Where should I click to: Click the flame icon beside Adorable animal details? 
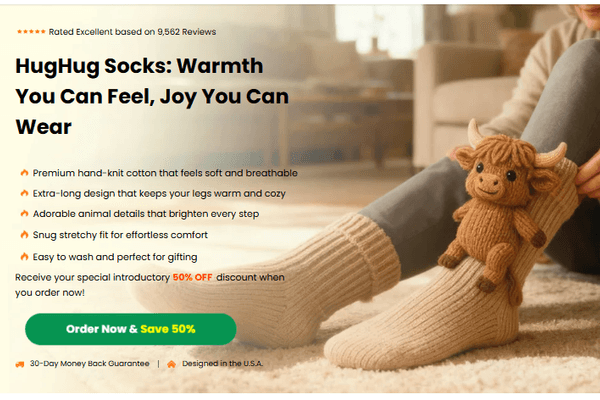coord(24,213)
